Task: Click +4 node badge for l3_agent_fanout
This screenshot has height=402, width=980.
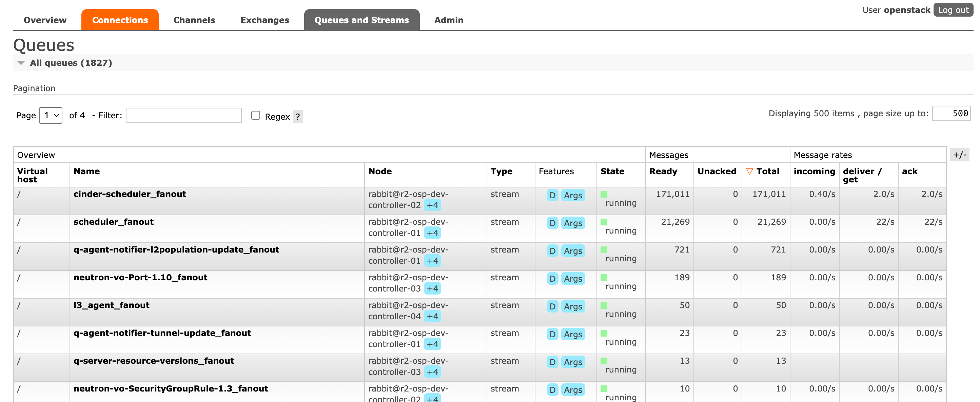Action: click(432, 317)
